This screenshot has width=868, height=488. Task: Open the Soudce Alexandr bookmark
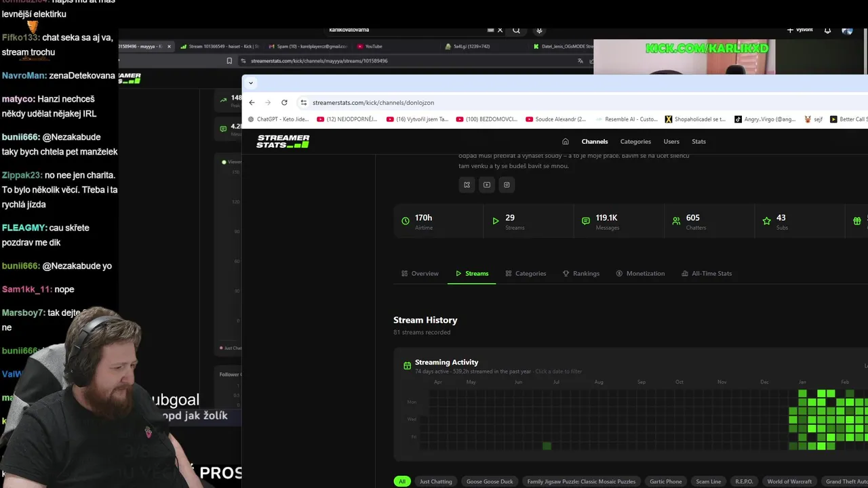556,119
